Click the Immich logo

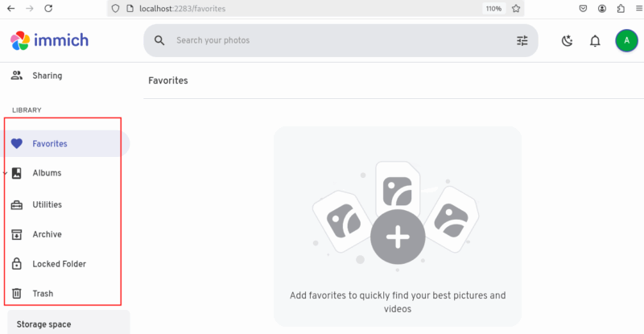coord(49,40)
